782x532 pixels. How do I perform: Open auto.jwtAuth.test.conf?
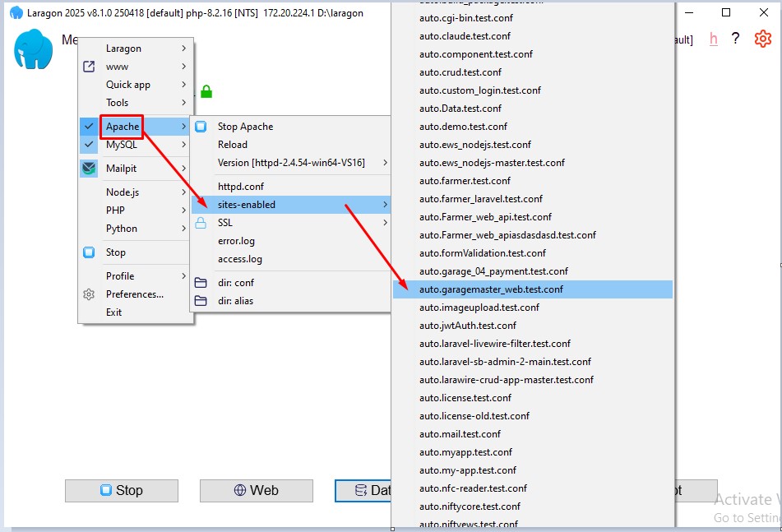coord(533,326)
